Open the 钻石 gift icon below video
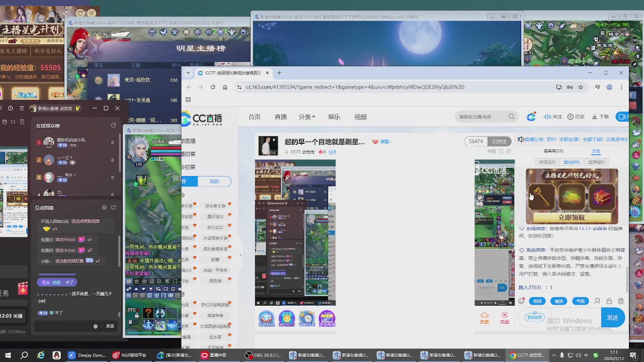Screen dimensions: 644x362 pyautogui.click(x=266, y=318)
